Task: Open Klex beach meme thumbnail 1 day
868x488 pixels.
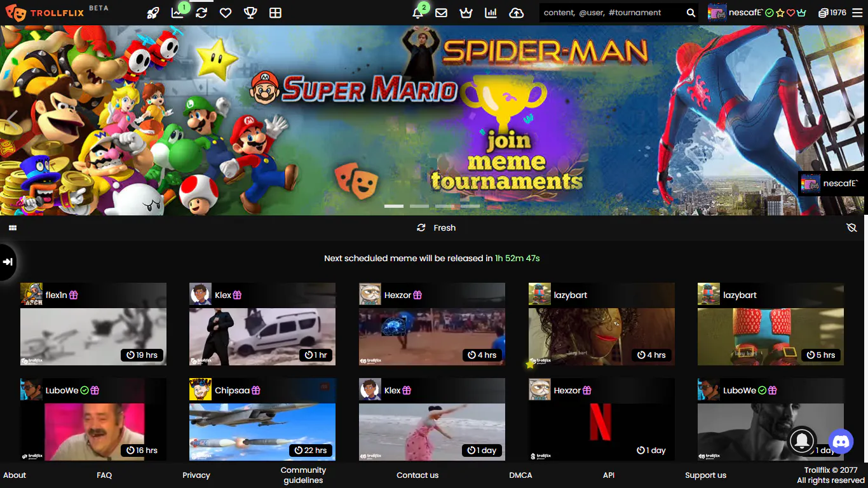Action: [432, 432]
